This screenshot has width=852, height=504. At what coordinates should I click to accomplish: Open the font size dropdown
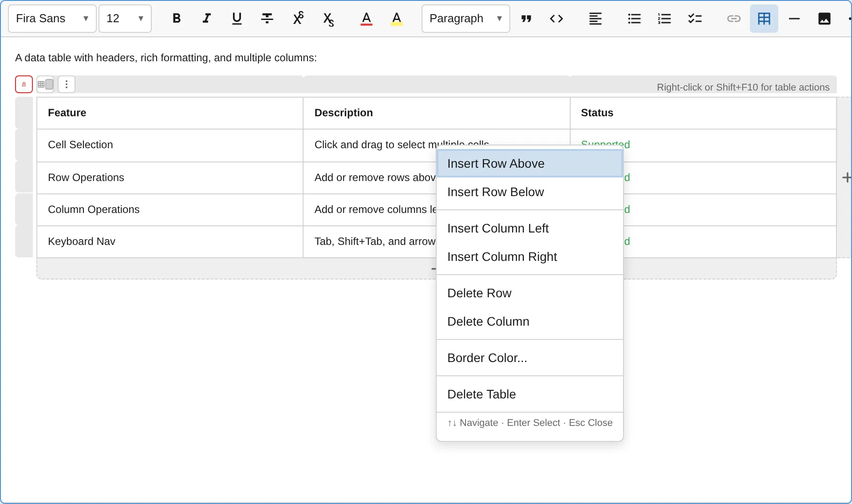tap(125, 19)
